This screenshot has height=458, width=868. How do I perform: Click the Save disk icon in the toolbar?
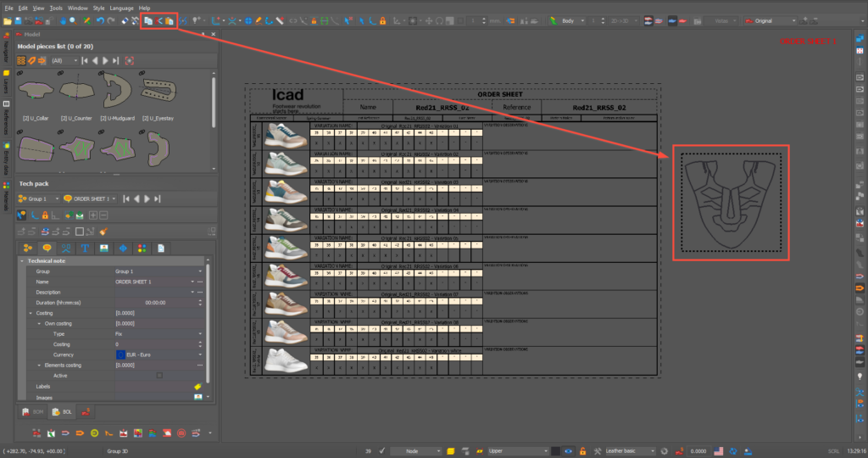18,20
